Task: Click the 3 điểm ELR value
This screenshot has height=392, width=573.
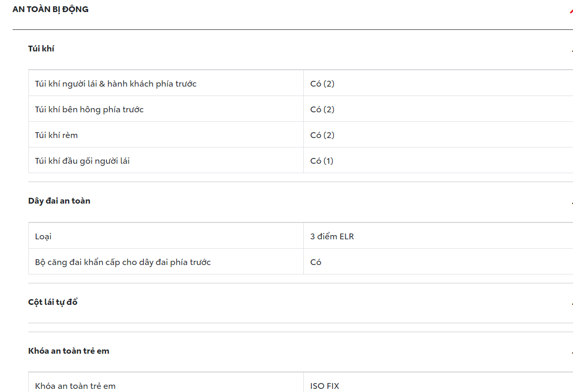Action: click(x=332, y=237)
